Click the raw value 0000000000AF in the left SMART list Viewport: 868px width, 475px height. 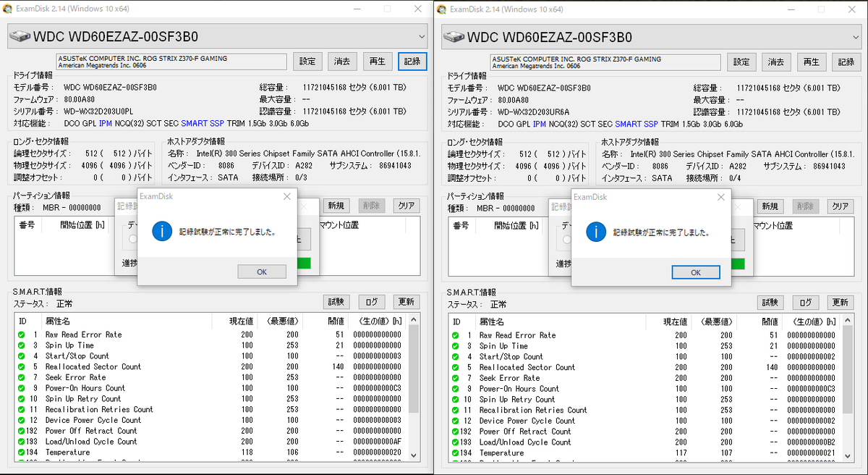coord(377,442)
